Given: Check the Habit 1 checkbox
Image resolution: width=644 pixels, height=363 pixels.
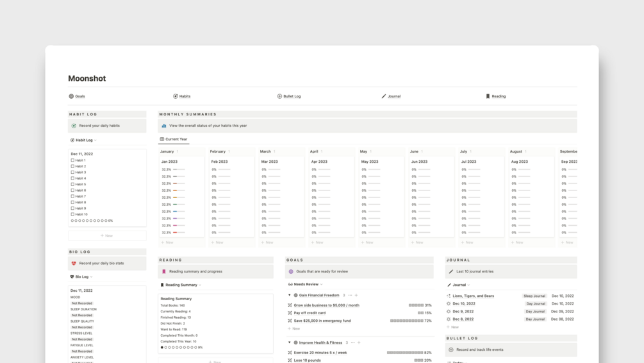Looking at the screenshot, I should (x=72, y=160).
